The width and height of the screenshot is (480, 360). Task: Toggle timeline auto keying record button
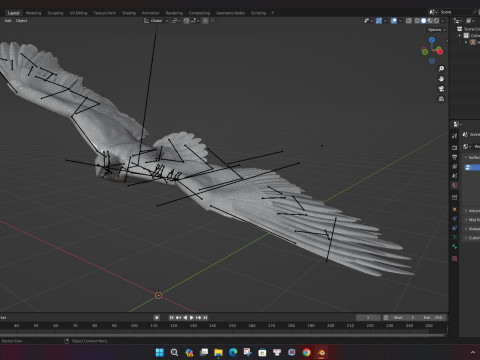[x=157, y=317]
